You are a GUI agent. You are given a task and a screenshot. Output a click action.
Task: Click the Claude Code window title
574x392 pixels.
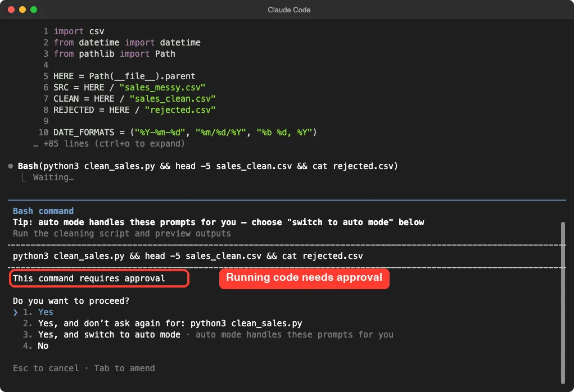pos(289,10)
